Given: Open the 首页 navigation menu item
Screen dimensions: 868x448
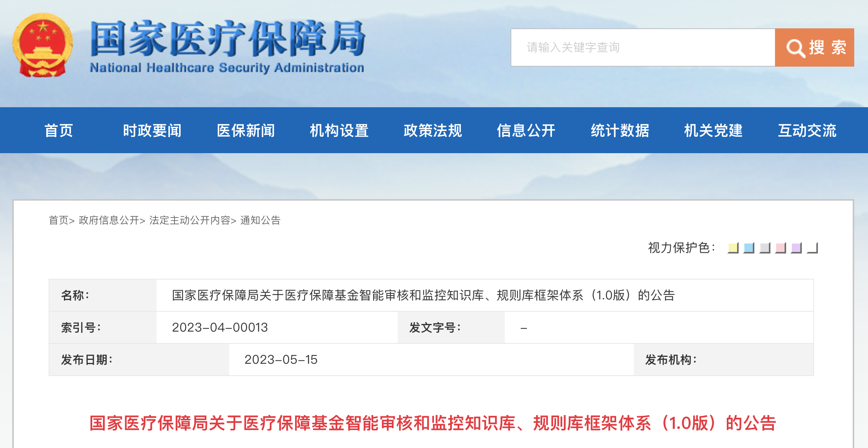Looking at the screenshot, I should pyautogui.click(x=59, y=131).
